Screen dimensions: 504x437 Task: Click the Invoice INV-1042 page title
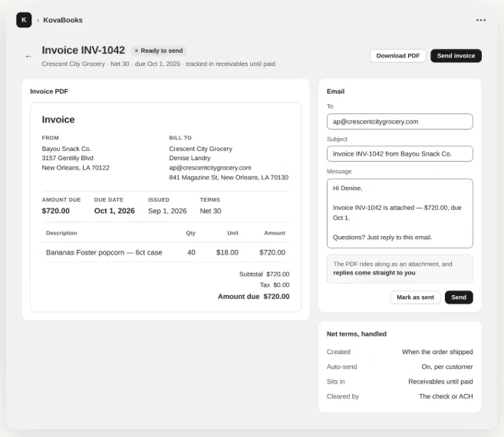[84, 50]
